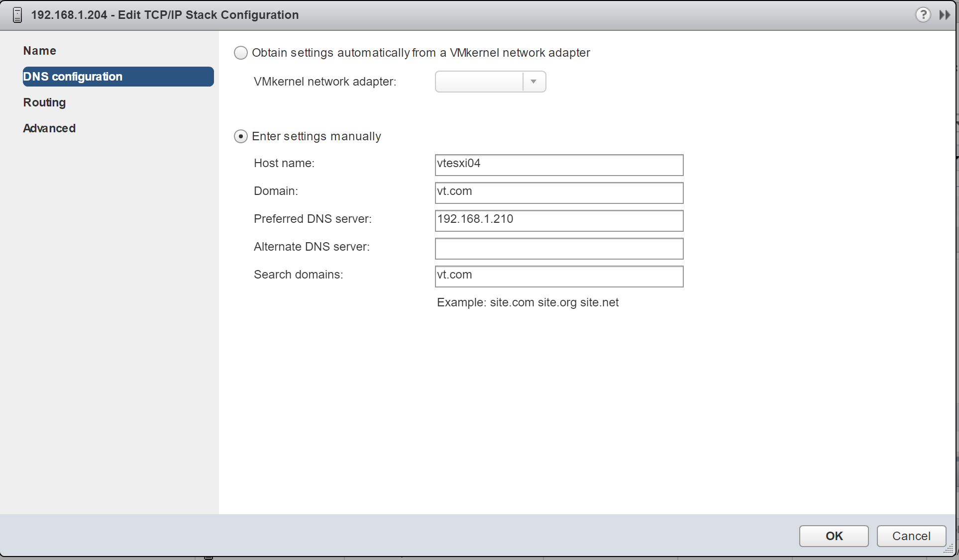Click the empty Alternate DNS server field

(558, 248)
